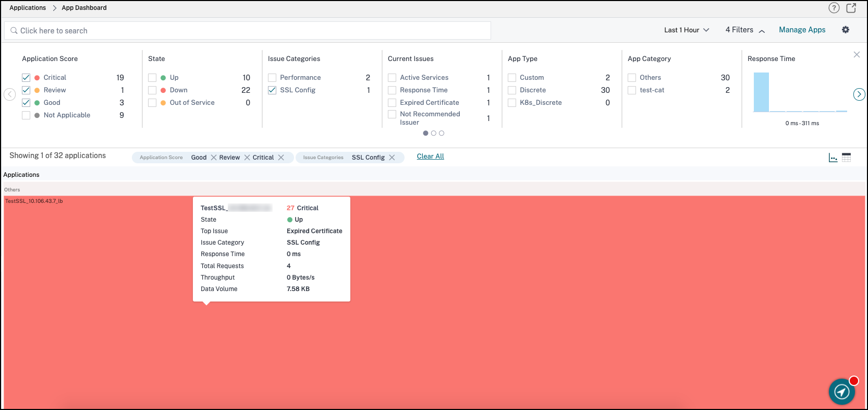Switch to scatter plot view icon
Image resolution: width=868 pixels, height=410 pixels.
coord(833,158)
